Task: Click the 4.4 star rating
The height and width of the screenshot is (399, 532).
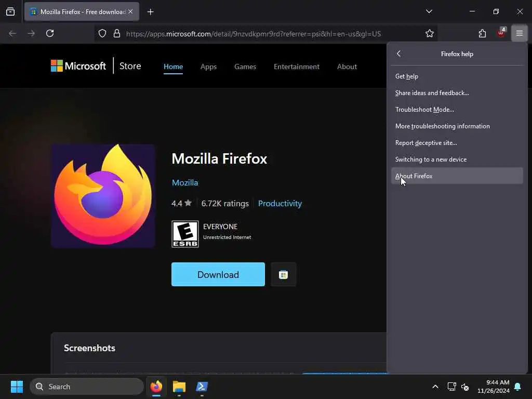Action: tap(181, 203)
